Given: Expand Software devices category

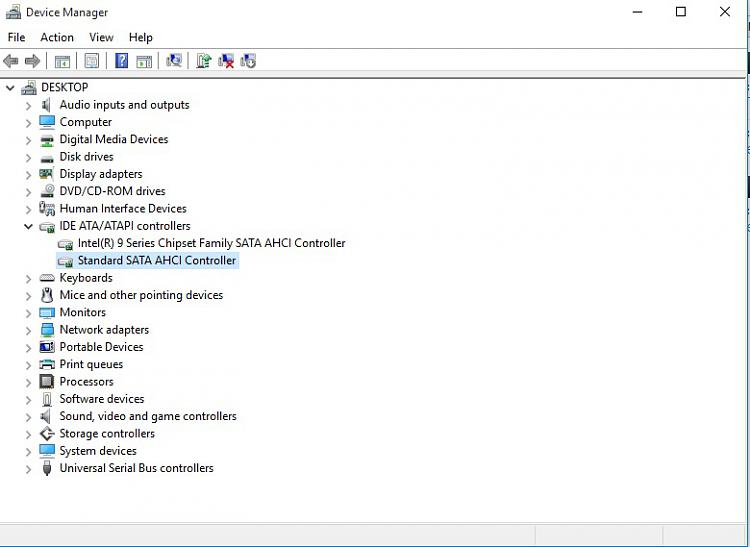Looking at the screenshot, I should (28, 400).
